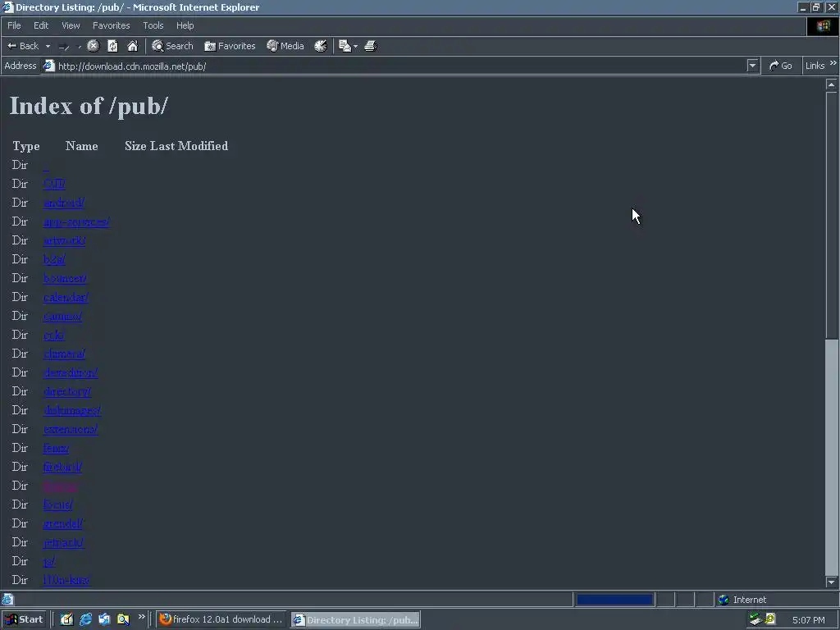Open the firebird/ directory link

click(62, 467)
